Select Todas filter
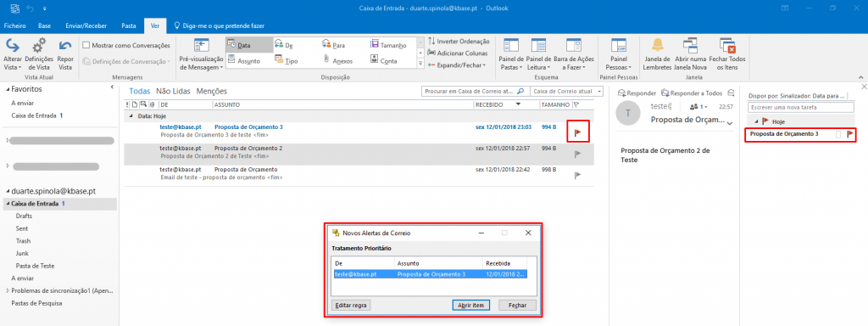868x326 pixels. (140, 92)
